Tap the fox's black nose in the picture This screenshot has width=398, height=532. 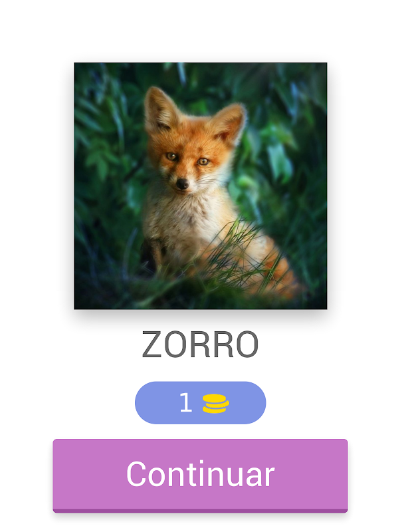coord(182,184)
